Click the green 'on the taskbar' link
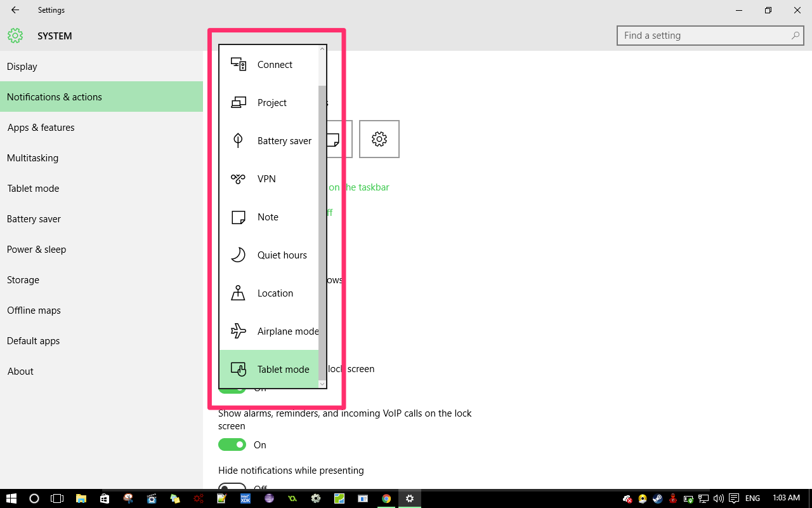This screenshot has height=508, width=812. click(360, 187)
